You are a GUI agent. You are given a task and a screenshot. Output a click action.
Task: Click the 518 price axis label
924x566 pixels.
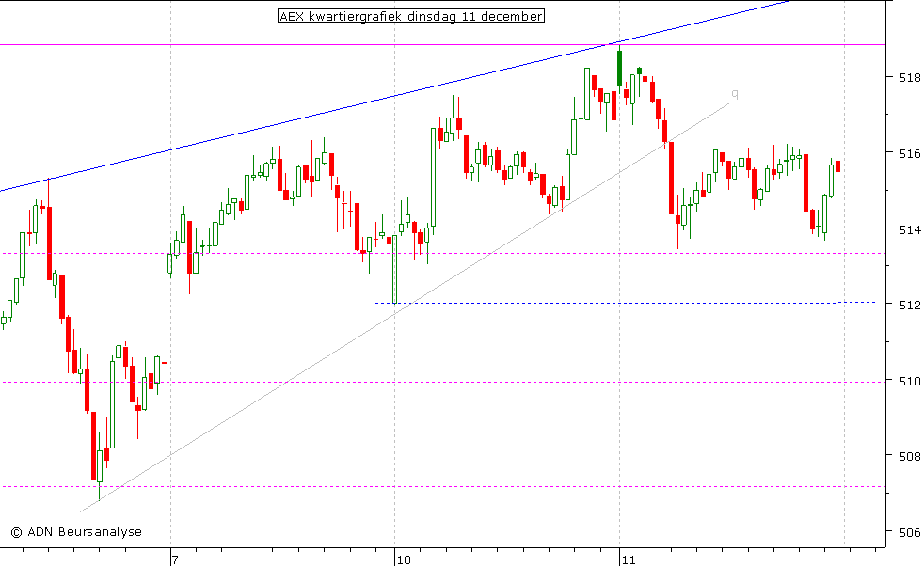pyautogui.click(x=911, y=77)
